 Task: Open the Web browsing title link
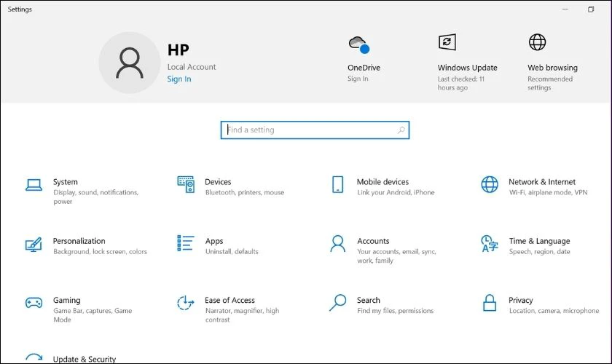(x=553, y=68)
